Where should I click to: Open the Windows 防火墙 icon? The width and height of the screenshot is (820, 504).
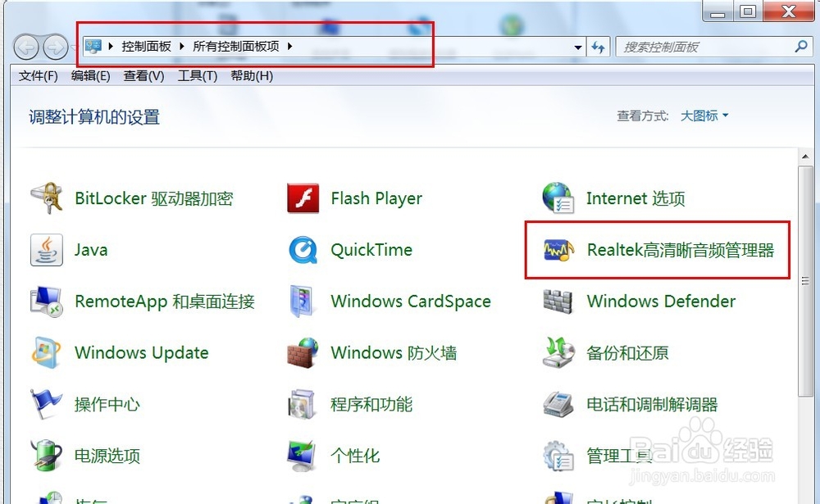(303, 353)
